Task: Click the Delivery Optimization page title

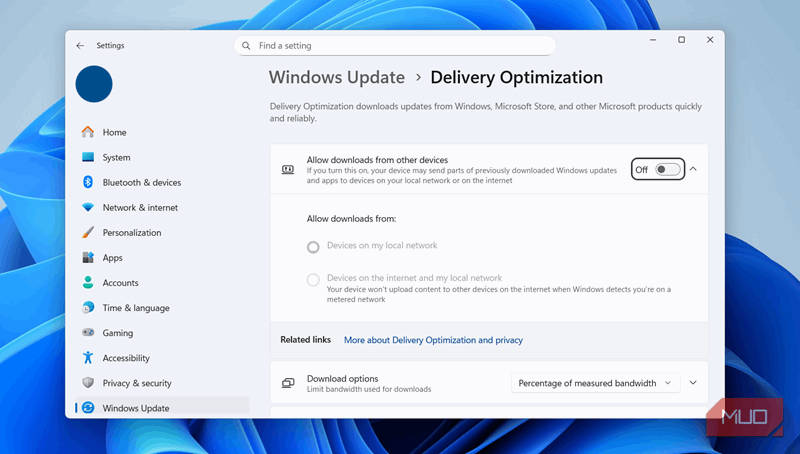Action: click(516, 78)
